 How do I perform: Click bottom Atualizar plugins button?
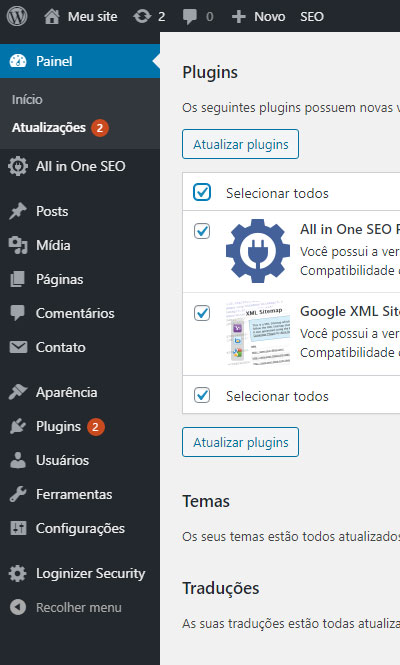[x=241, y=442]
